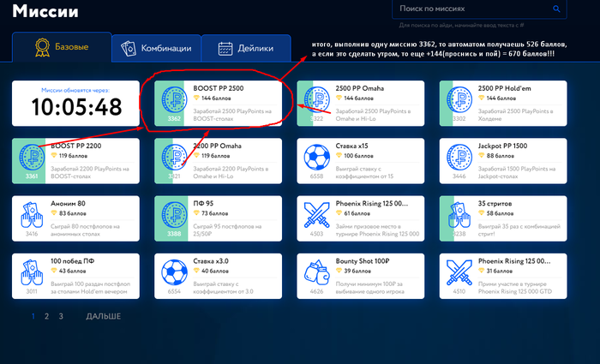Click coin icon of 2500 PP Hold'em
Viewport: 600px width, 364px height.
click(459, 99)
